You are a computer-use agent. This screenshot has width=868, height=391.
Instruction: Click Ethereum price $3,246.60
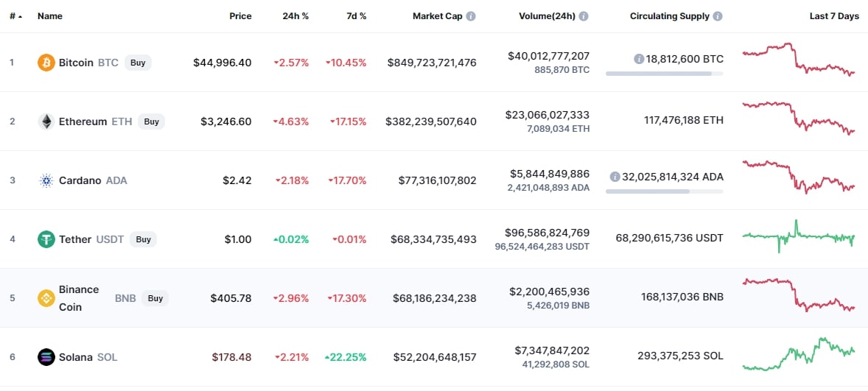point(226,121)
